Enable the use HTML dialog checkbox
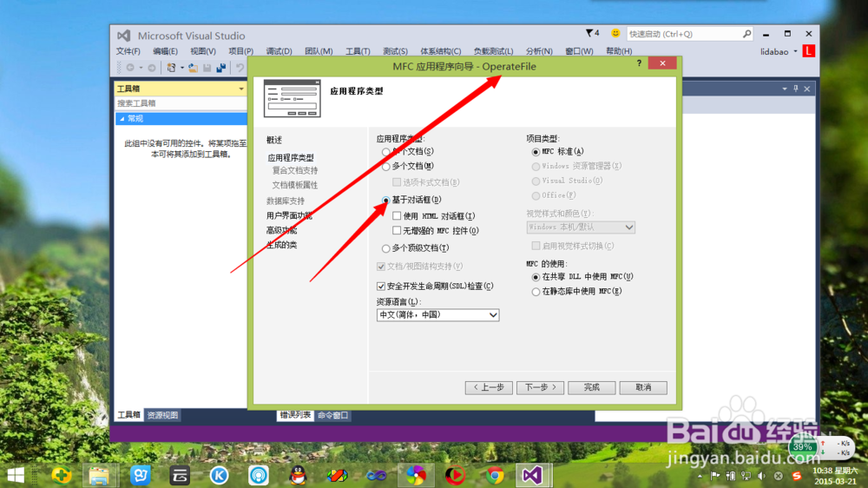 [x=397, y=216]
